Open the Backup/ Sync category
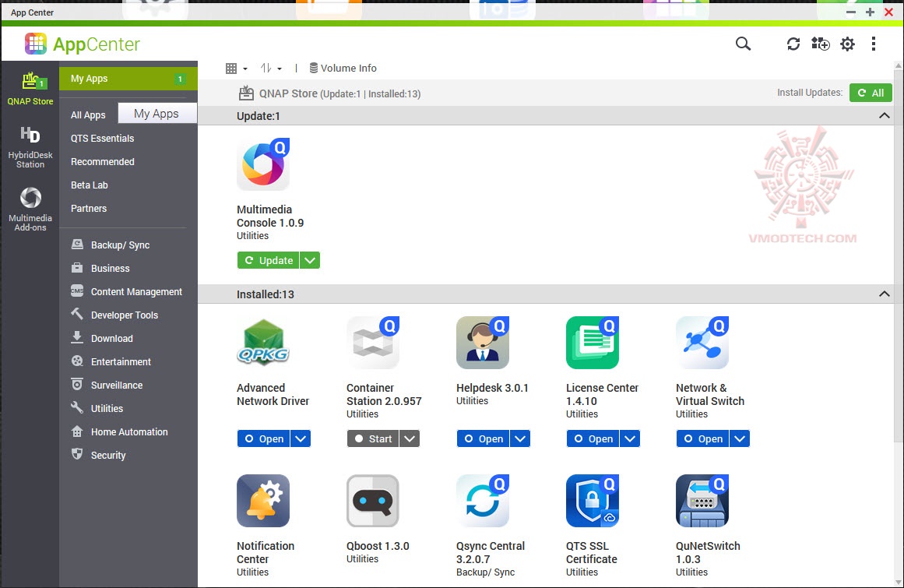 tap(111, 245)
